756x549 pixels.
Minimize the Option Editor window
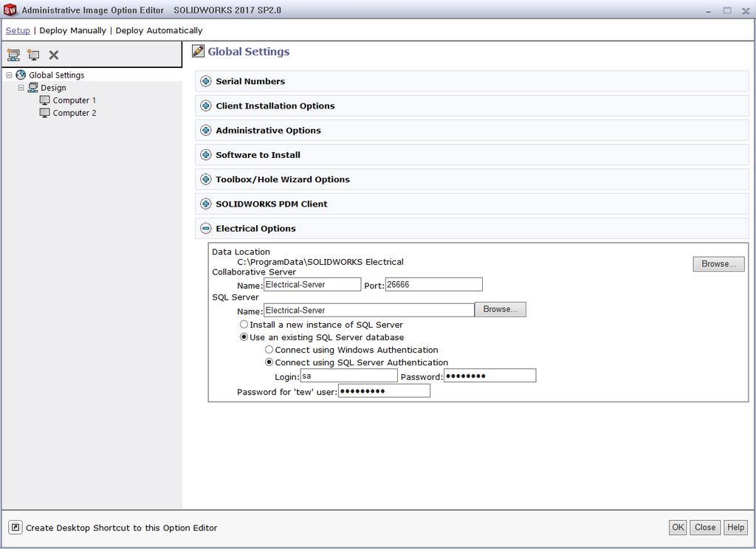click(x=708, y=10)
